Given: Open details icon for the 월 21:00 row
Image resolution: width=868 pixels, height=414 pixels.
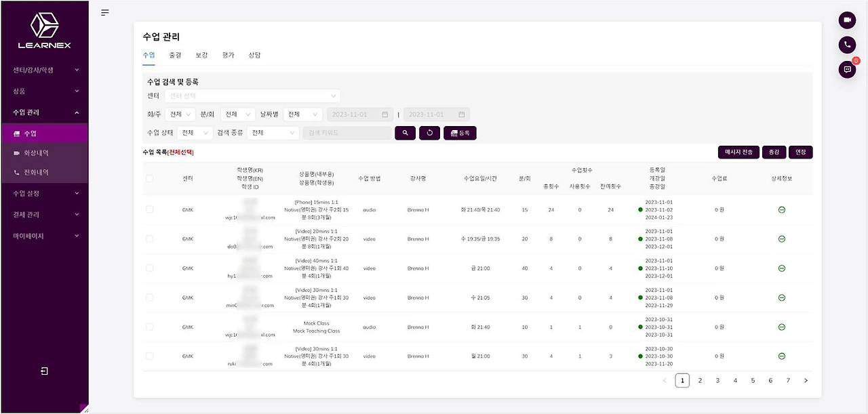Looking at the screenshot, I should click(x=781, y=356).
